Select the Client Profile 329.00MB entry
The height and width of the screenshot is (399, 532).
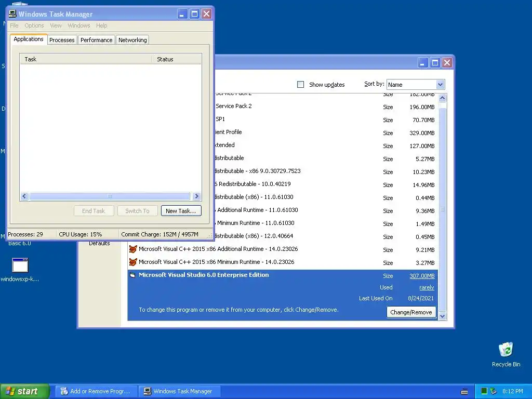pos(326,132)
